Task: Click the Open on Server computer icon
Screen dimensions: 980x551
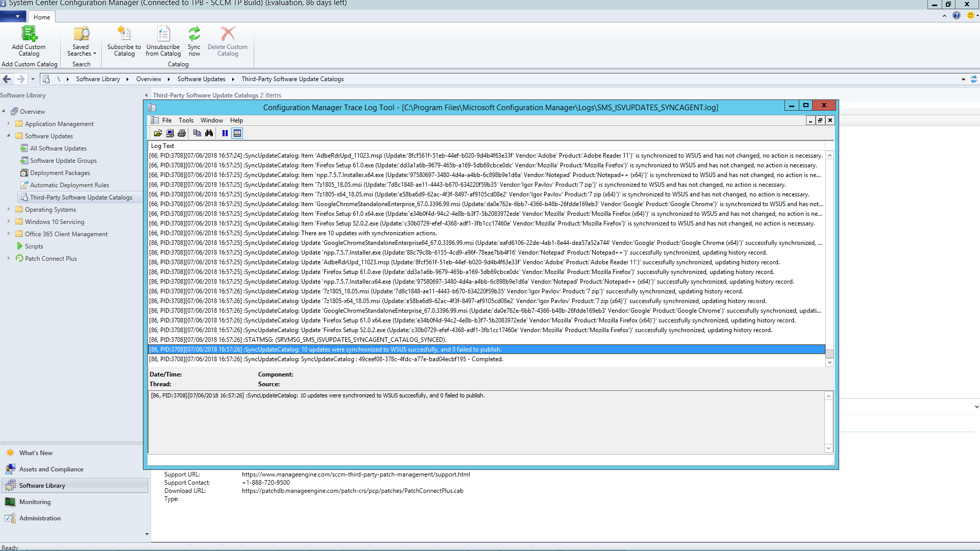Action: point(170,133)
